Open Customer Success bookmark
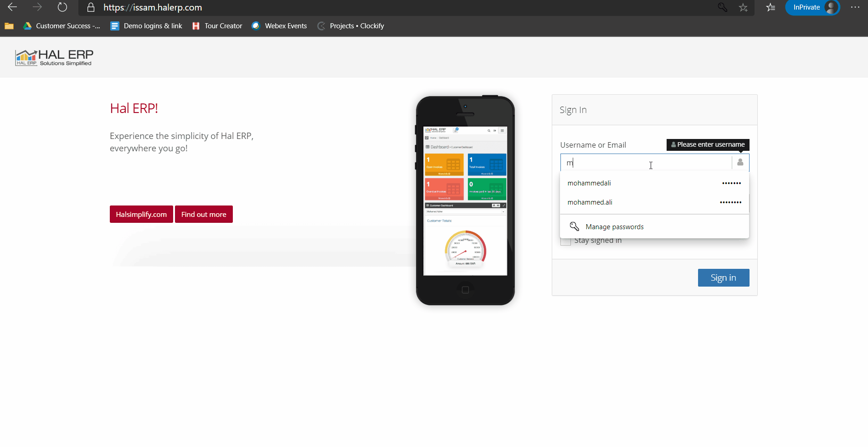The width and height of the screenshot is (868, 447). pyautogui.click(x=62, y=26)
